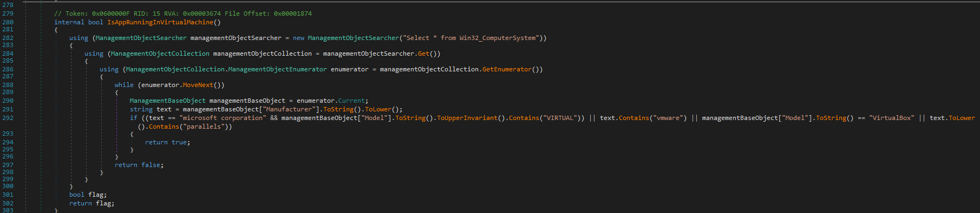Click the ManagementBaseObject type on line 290
The width and height of the screenshot is (980, 213).
click(168, 101)
